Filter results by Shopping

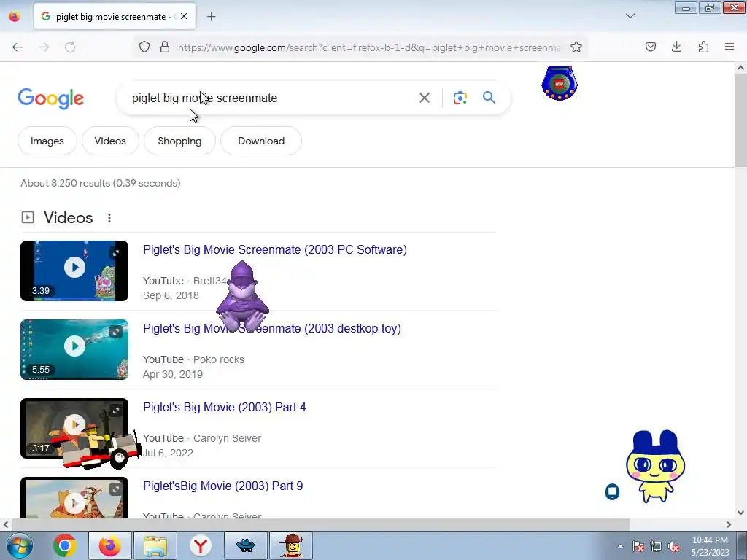[x=179, y=141]
